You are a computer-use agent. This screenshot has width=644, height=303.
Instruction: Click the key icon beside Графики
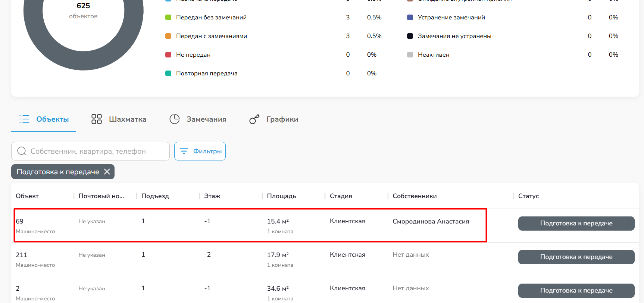click(254, 119)
